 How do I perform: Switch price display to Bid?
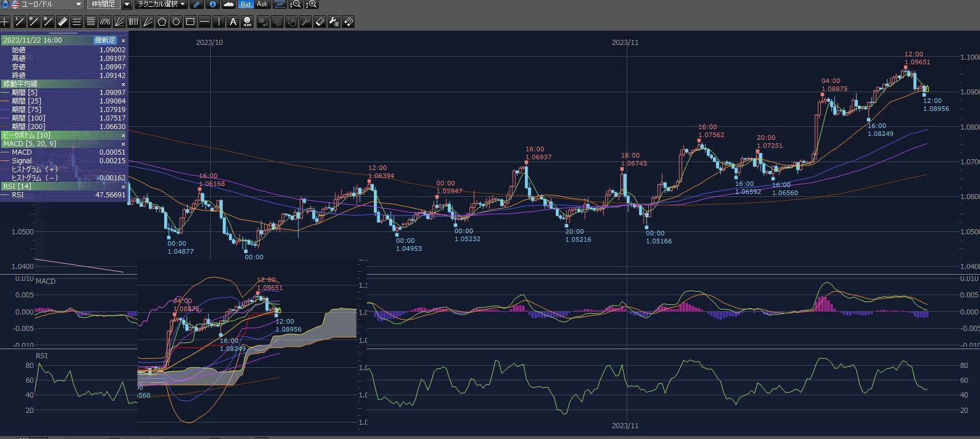click(245, 5)
